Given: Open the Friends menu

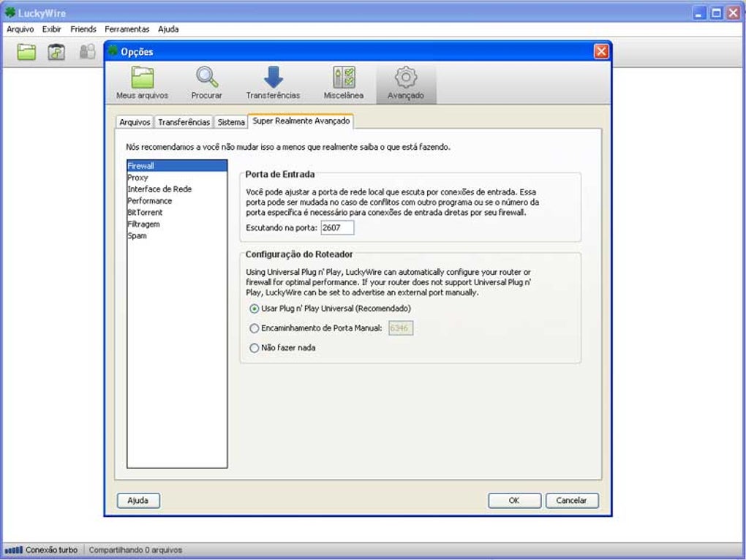Looking at the screenshot, I should click(83, 29).
